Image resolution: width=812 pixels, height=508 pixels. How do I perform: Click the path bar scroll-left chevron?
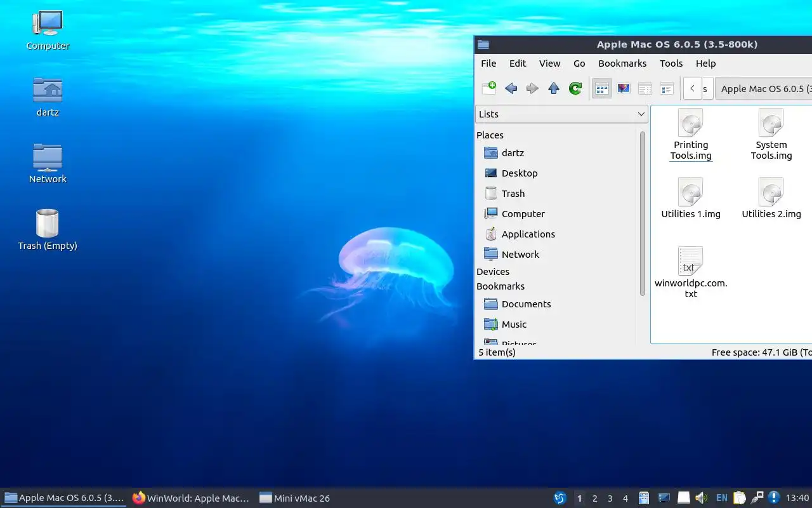pos(692,88)
